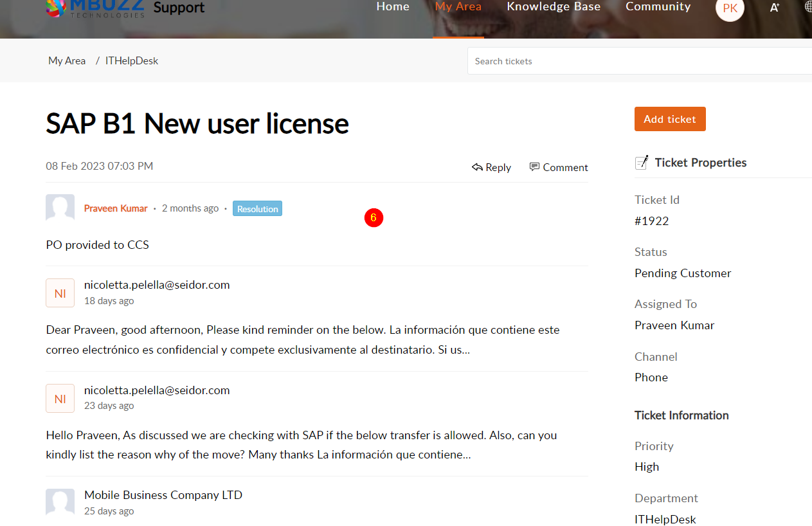The height and width of the screenshot is (526, 812).
Task: Click the ticket date 08 Feb 2023 07:03 PM
Action: click(x=100, y=166)
